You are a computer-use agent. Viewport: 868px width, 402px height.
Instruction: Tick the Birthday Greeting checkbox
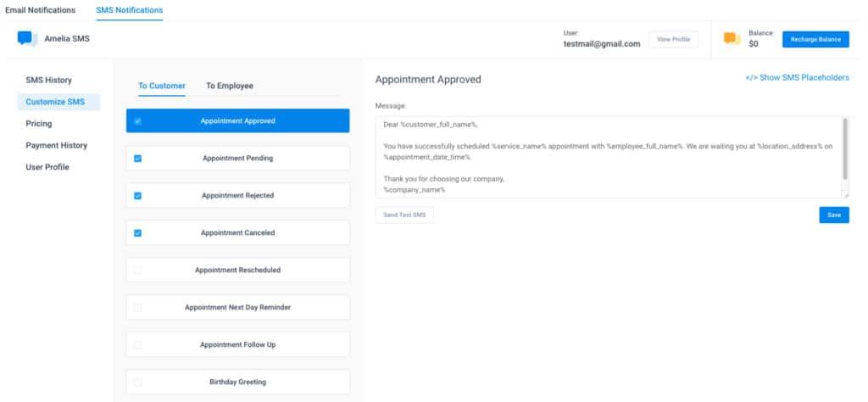138,382
